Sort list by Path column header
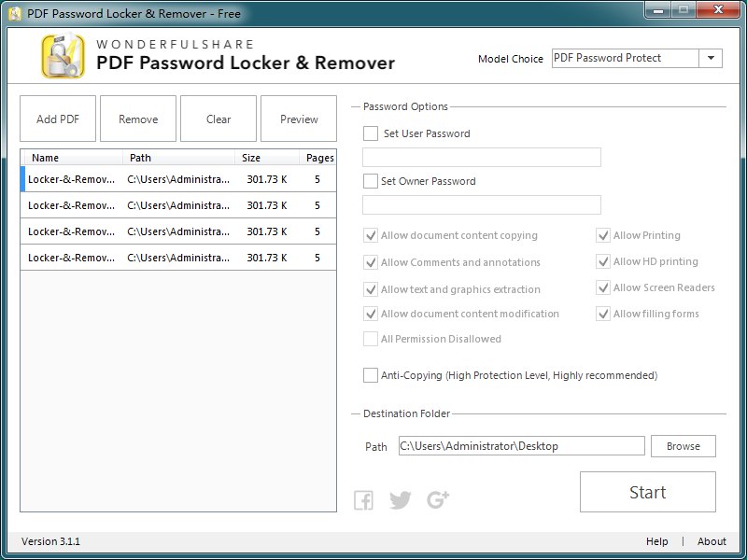Image resolution: width=747 pixels, height=560 pixels. point(178,158)
